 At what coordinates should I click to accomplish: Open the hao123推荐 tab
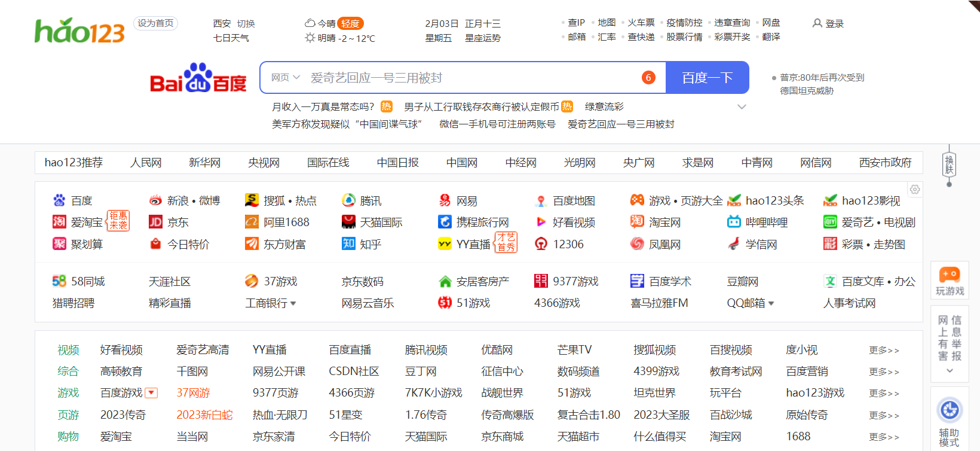click(73, 162)
